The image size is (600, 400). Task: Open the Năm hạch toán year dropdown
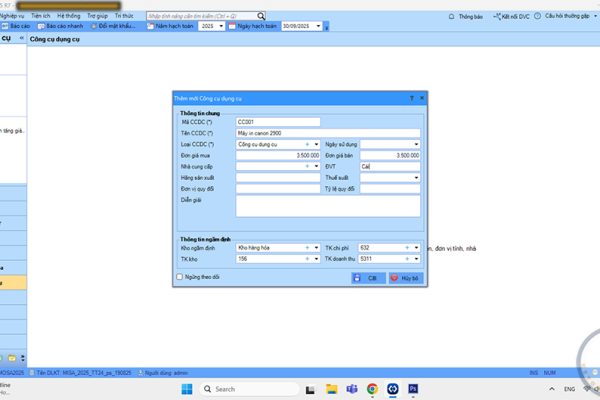coord(221,26)
